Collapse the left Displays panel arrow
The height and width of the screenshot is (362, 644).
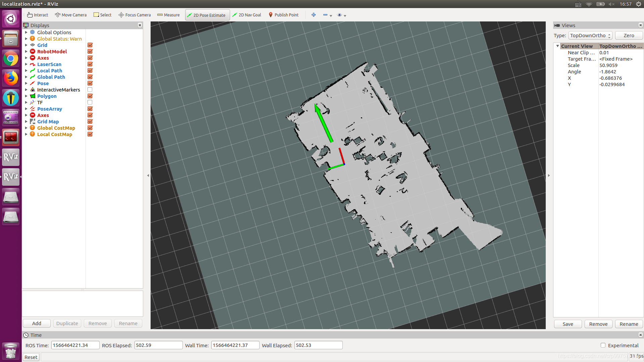click(x=148, y=175)
